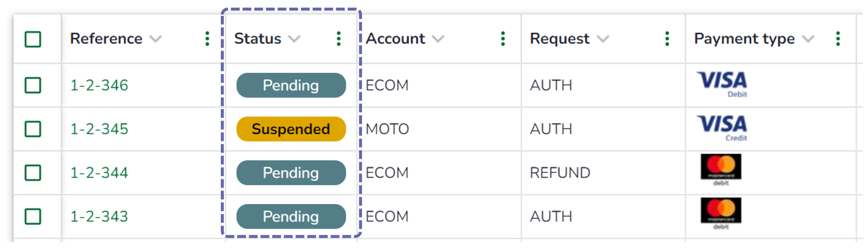Click the REFUND request cell
The image size is (868, 249).
pyautogui.click(x=560, y=173)
